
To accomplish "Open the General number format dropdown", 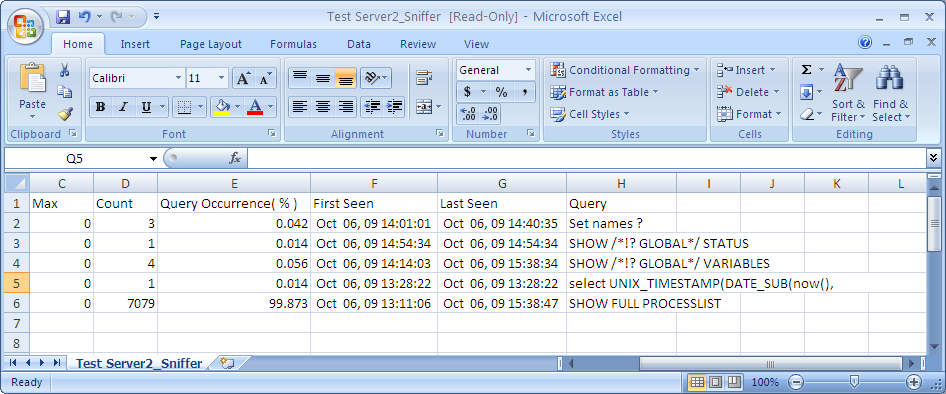I will [529, 70].
